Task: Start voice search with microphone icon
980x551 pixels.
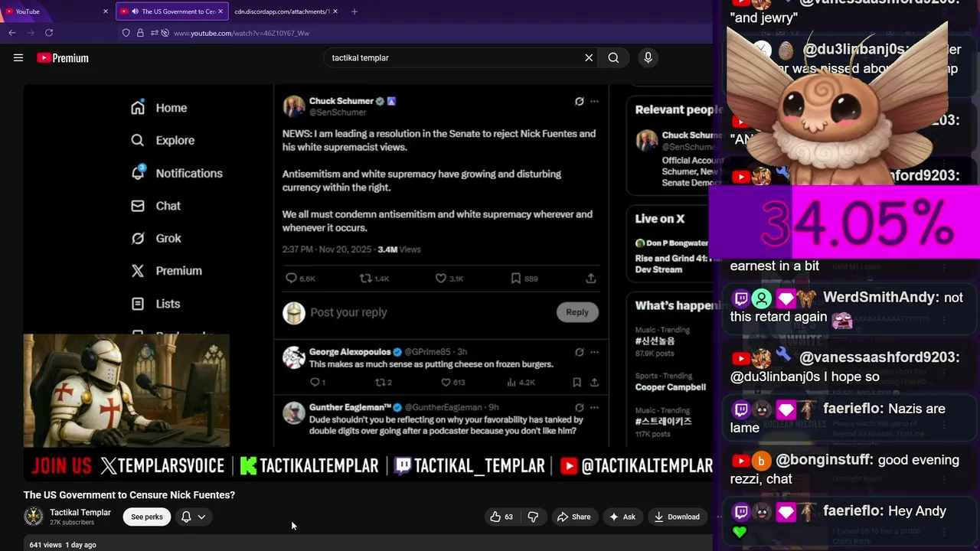Action: coord(648,57)
